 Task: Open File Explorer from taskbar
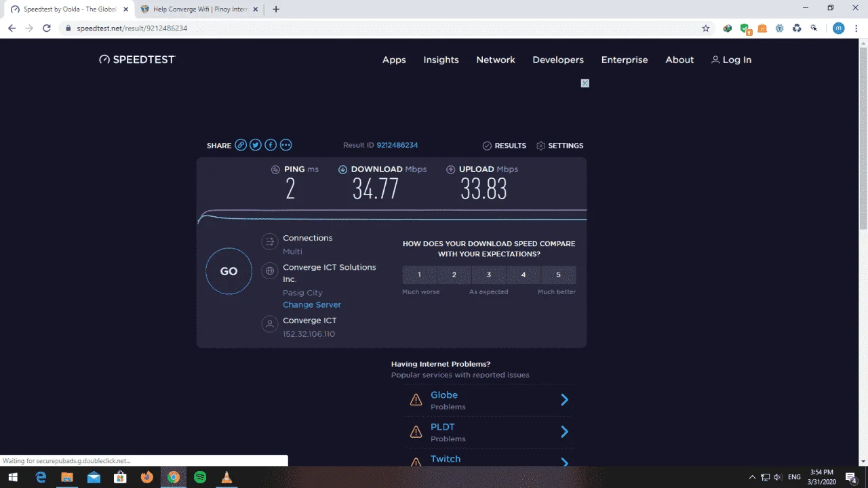[x=67, y=477]
